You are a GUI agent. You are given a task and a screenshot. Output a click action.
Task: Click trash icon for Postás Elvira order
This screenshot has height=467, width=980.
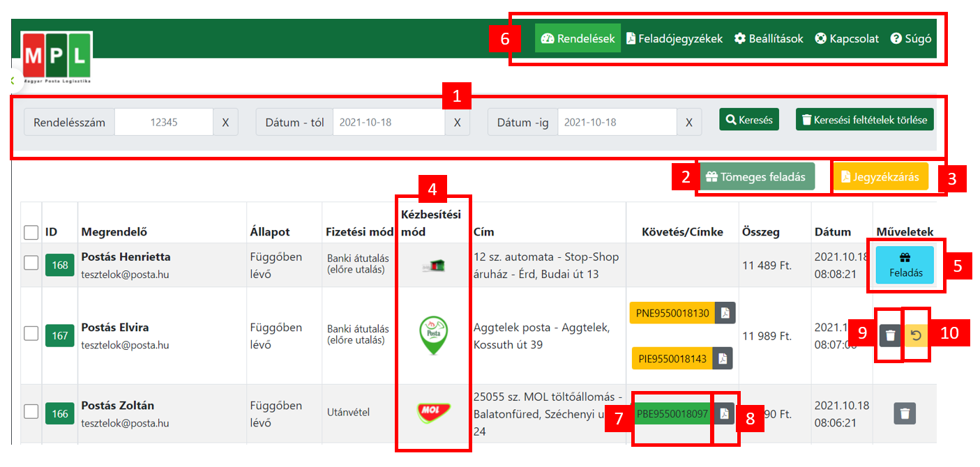pos(889,335)
